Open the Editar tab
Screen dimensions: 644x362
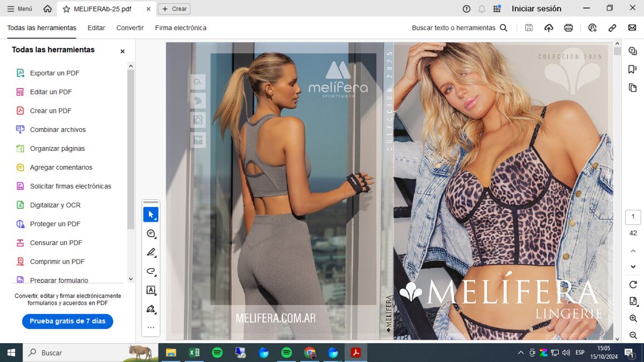point(96,28)
